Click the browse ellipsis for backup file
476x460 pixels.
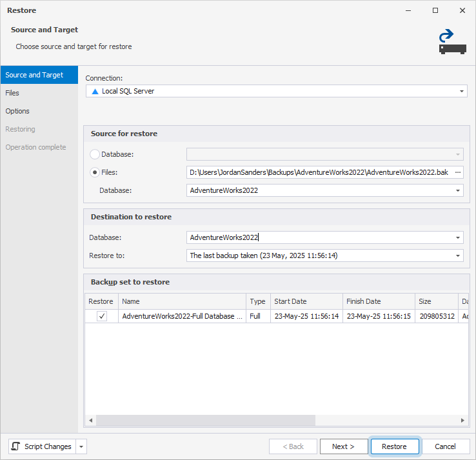point(458,172)
